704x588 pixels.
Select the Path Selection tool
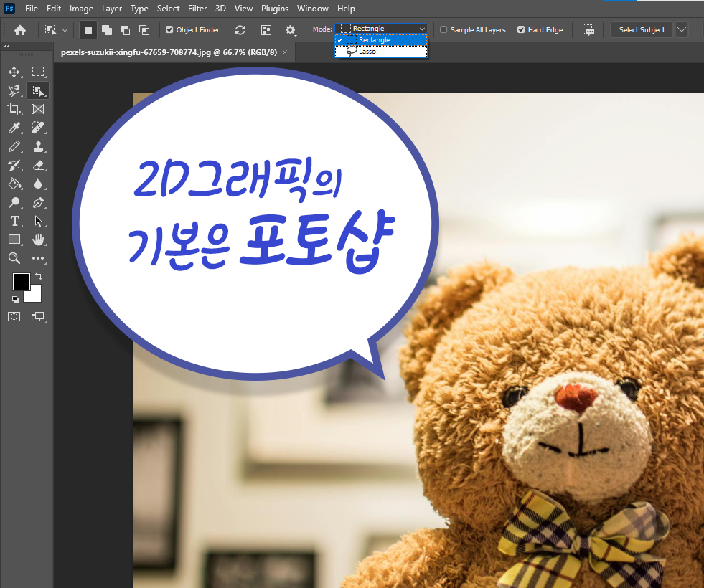coord(38,221)
